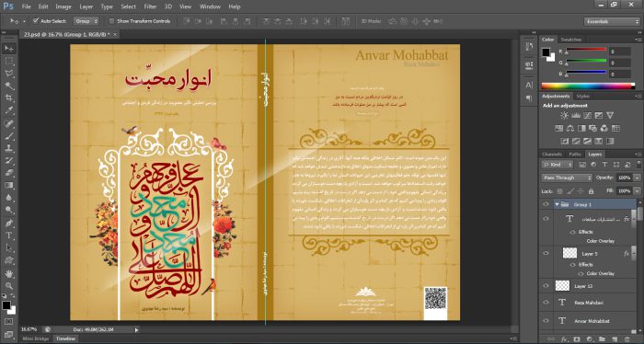This screenshot has height=344, width=644.
Task: Open the Pass Through blend mode dropdown
Action: click(568, 178)
